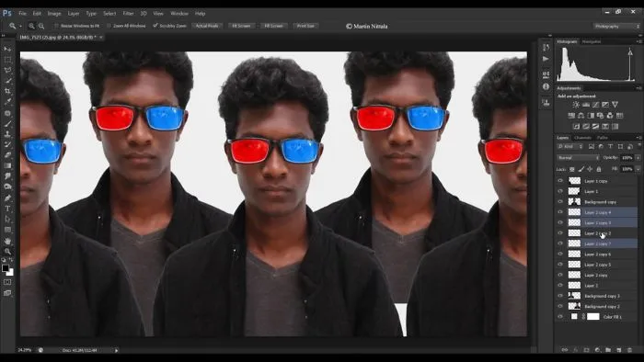This screenshot has width=644, height=362.
Task: Select the Rectangular Marquee tool
Action: click(x=7, y=60)
